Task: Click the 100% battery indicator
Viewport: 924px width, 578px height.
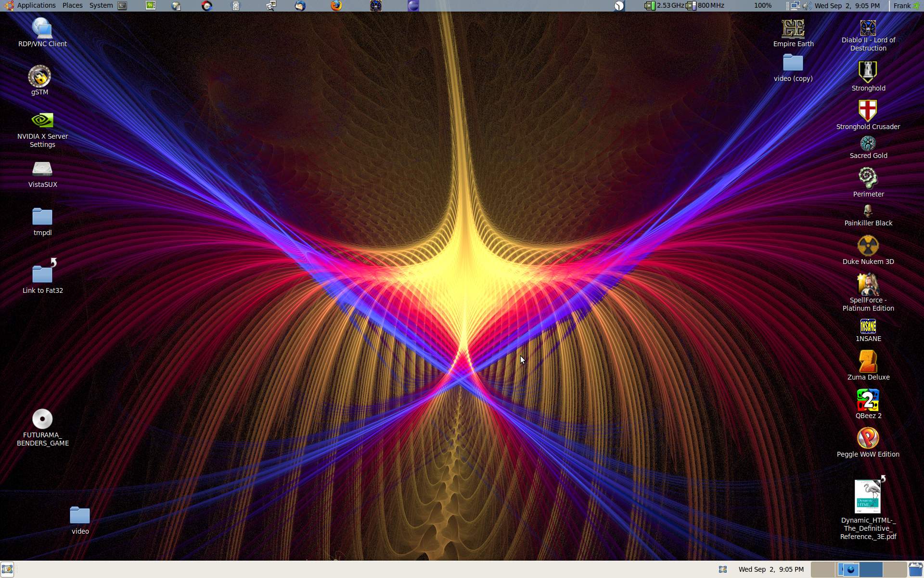Action: click(763, 6)
